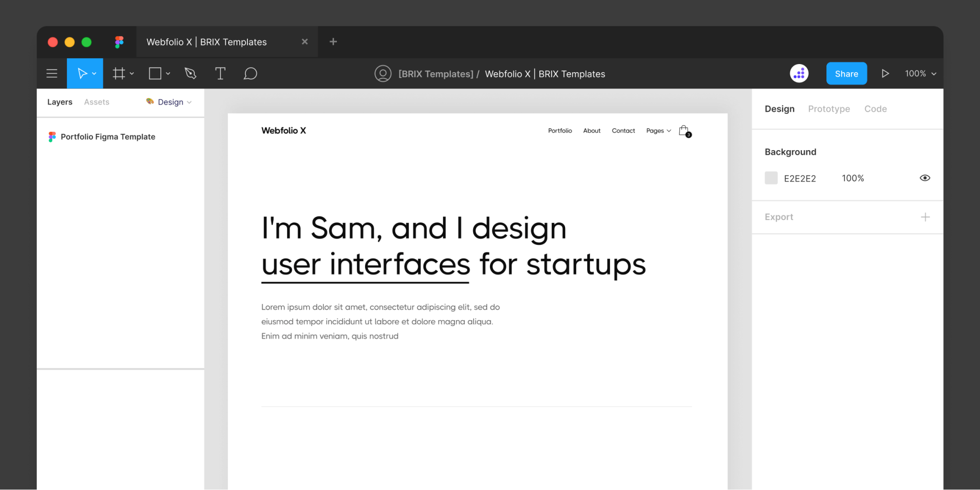980x490 pixels.
Task: Open the zoom level dropdown
Action: pyautogui.click(x=919, y=73)
